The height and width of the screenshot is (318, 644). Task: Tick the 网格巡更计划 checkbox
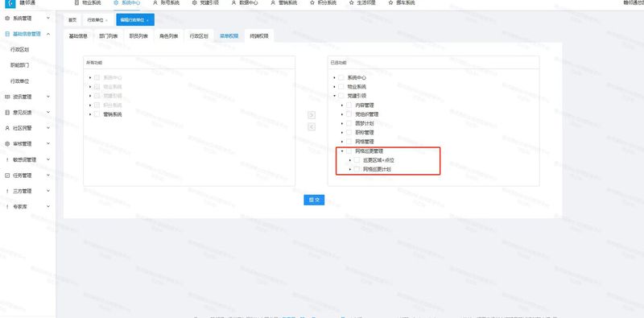pos(357,169)
